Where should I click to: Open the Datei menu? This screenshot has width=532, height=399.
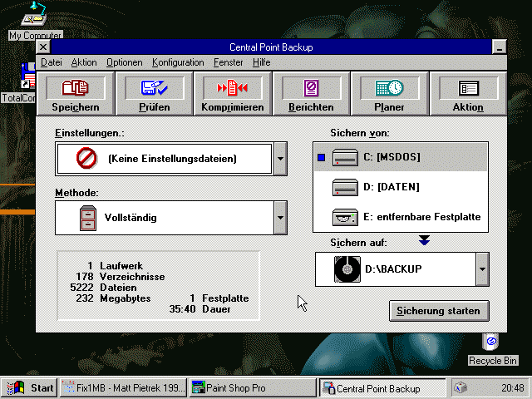point(52,62)
